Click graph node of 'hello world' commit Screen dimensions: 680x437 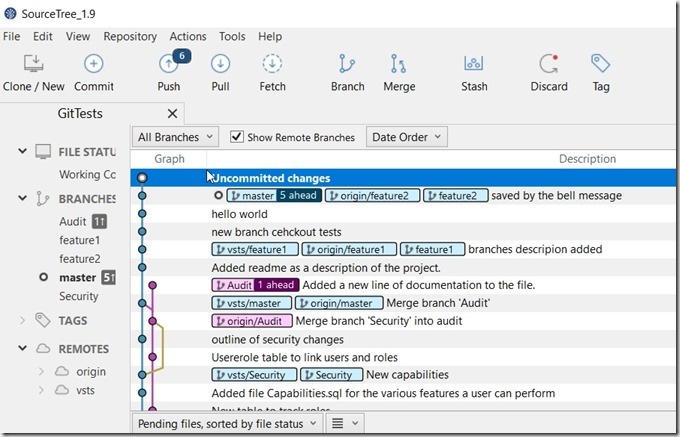click(x=142, y=214)
